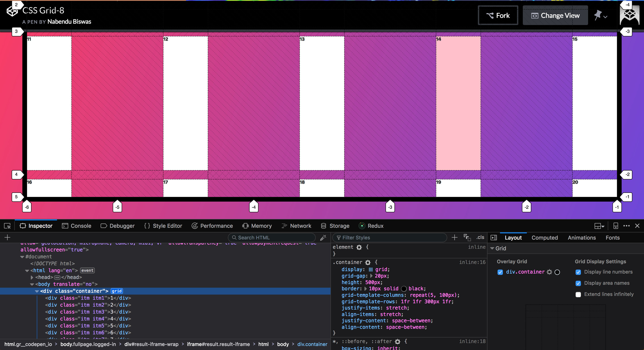Select the itm1 div row
644x350 pixels.
88,298
